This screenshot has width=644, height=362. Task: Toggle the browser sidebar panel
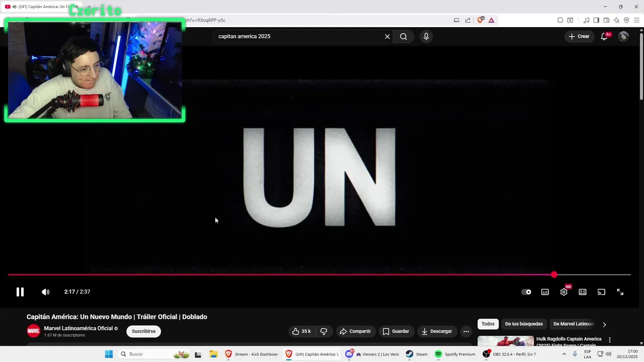[596, 20]
